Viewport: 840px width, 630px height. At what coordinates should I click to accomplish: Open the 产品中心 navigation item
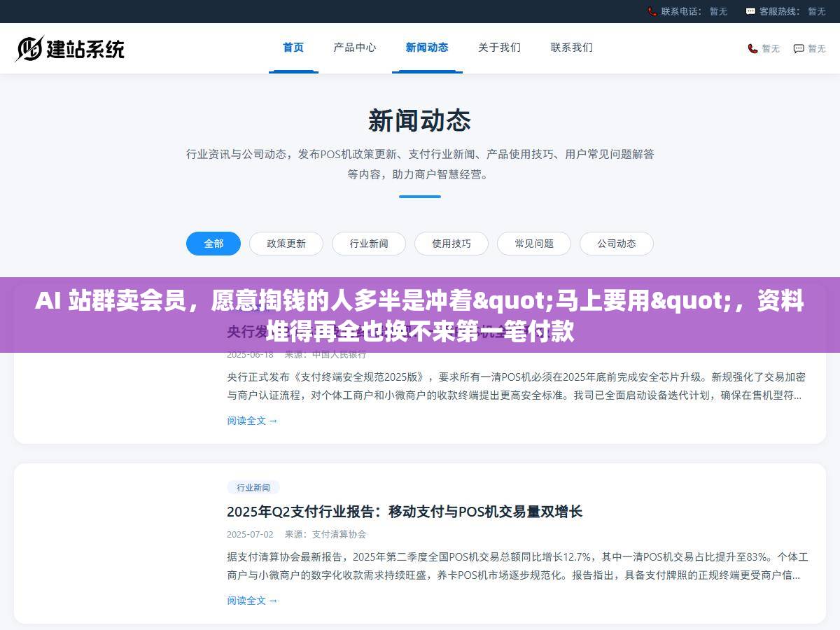pyautogui.click(x=355, y=48)
